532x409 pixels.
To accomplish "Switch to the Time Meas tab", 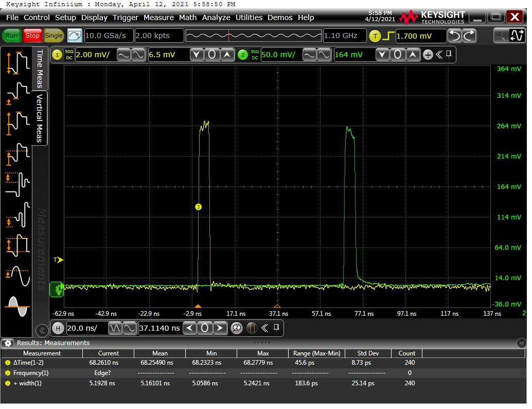I will coord(40,69).
